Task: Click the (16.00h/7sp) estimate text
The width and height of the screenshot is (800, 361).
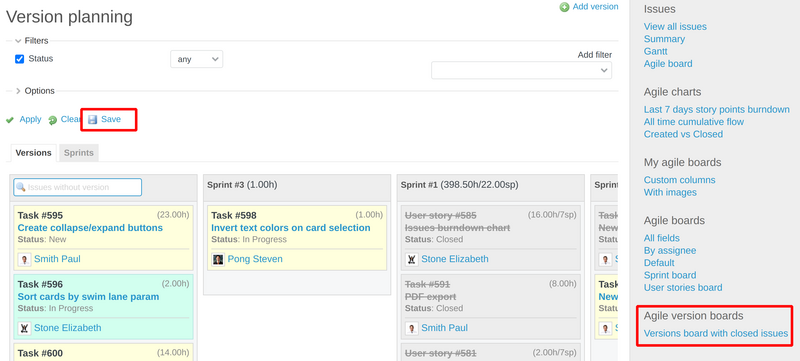Action: (x=552, y=215)
